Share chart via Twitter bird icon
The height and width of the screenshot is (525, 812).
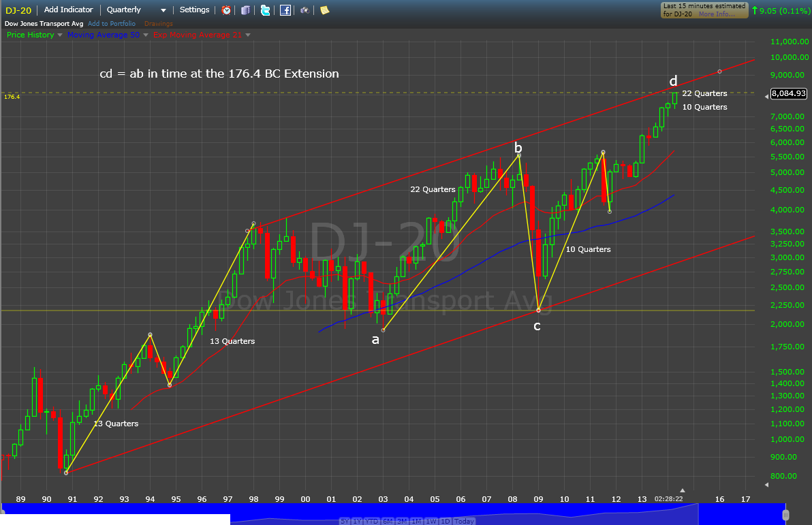[265, 10]
